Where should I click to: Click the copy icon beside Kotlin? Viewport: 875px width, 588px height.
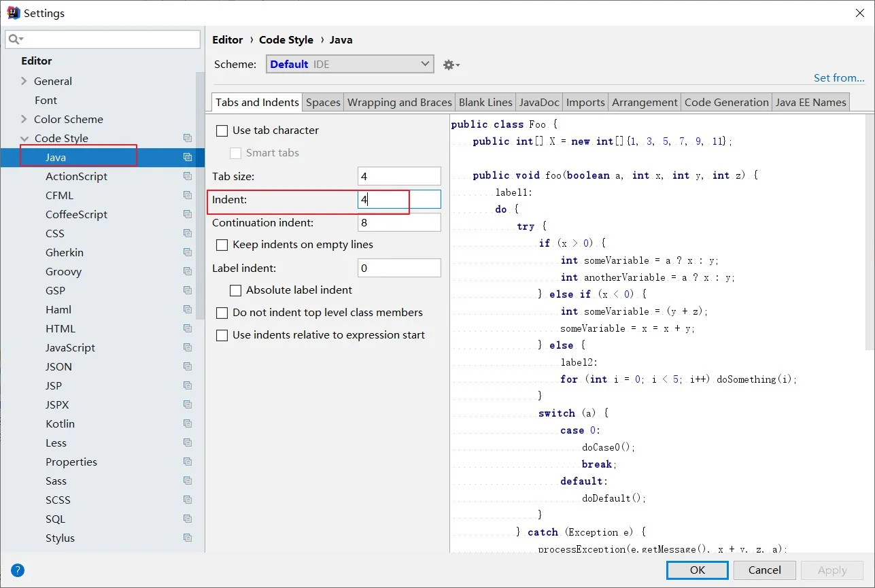(x=188, y=423)
